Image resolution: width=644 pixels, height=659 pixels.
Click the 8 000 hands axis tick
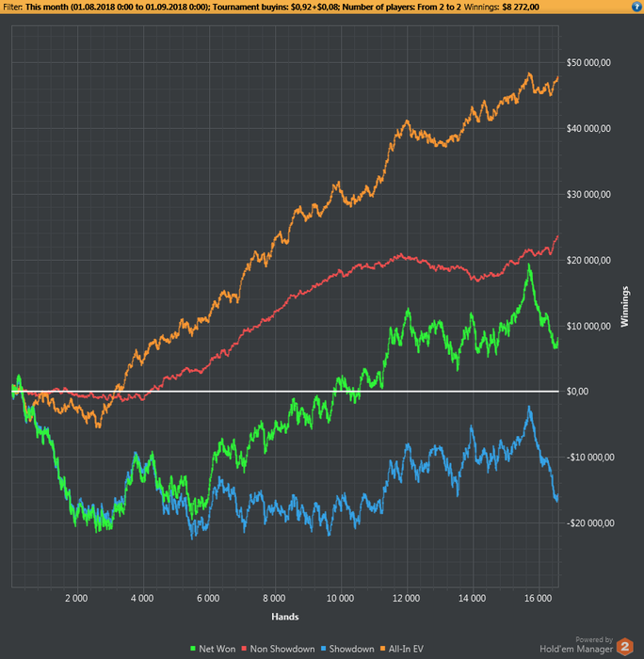pos(274,598)
